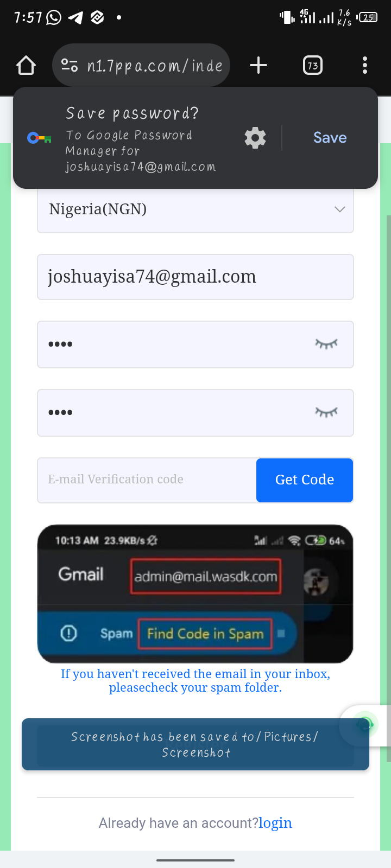Open the browser three-dot menu
391x868 pixels.
coord(365,66)
